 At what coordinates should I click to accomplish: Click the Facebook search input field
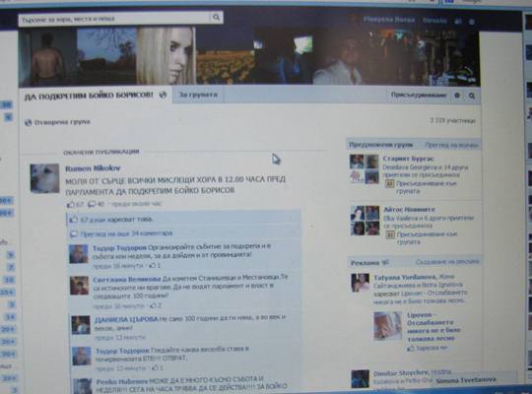[x=114, y=19]
